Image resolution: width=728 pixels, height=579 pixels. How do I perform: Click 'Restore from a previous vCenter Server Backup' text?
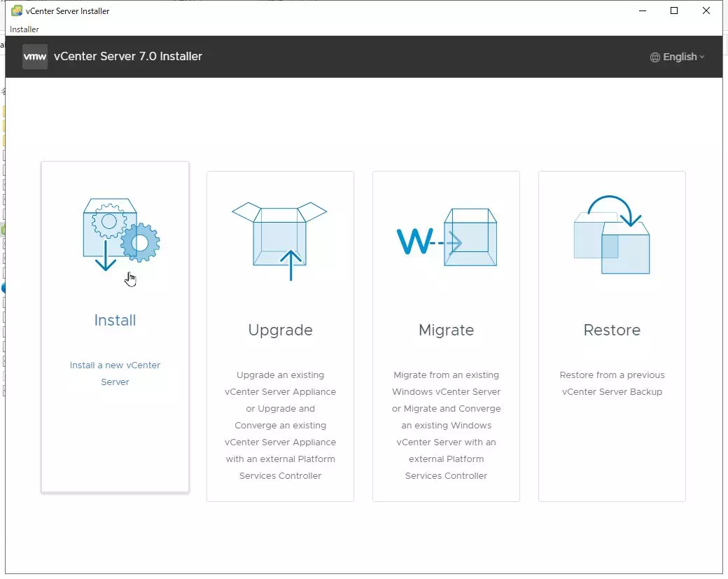tap(612, 383)
